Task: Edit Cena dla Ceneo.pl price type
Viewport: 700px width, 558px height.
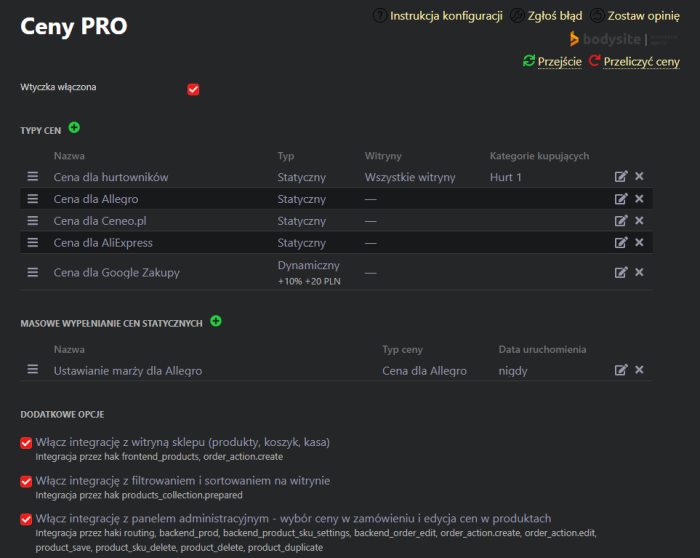Action: [x=621, y=221]
